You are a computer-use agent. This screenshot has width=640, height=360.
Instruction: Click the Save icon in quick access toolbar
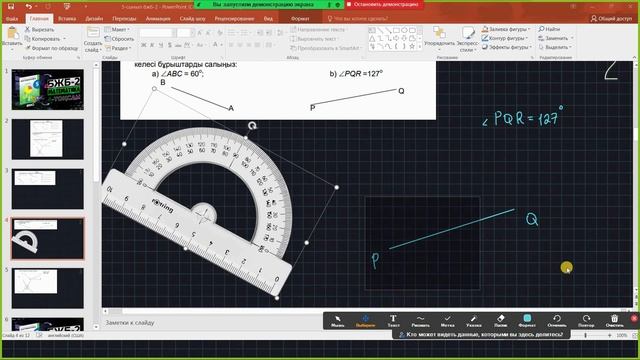click(11, 6)
